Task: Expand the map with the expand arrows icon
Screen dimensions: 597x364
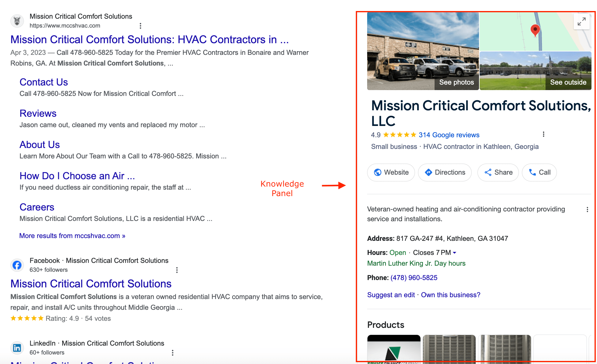Action: [x=582, y=21]
